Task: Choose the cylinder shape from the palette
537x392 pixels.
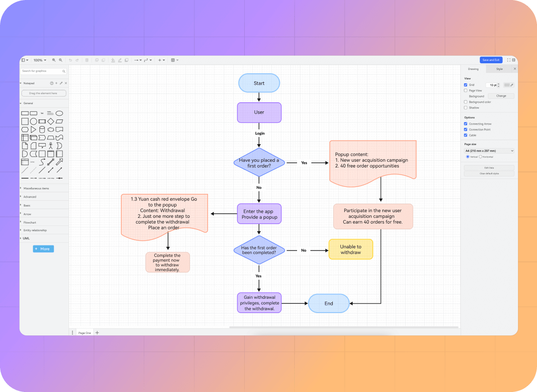Action: tap(42, 129)
